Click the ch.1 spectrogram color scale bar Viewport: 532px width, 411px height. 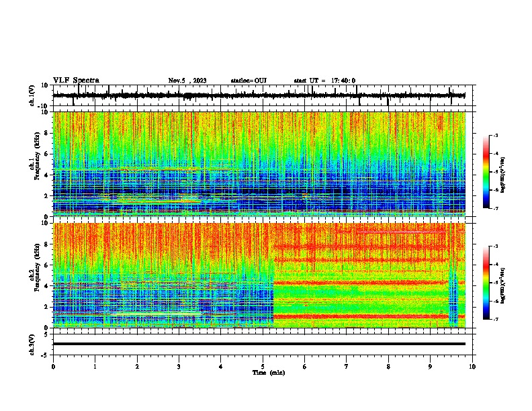tap(486, 172)
